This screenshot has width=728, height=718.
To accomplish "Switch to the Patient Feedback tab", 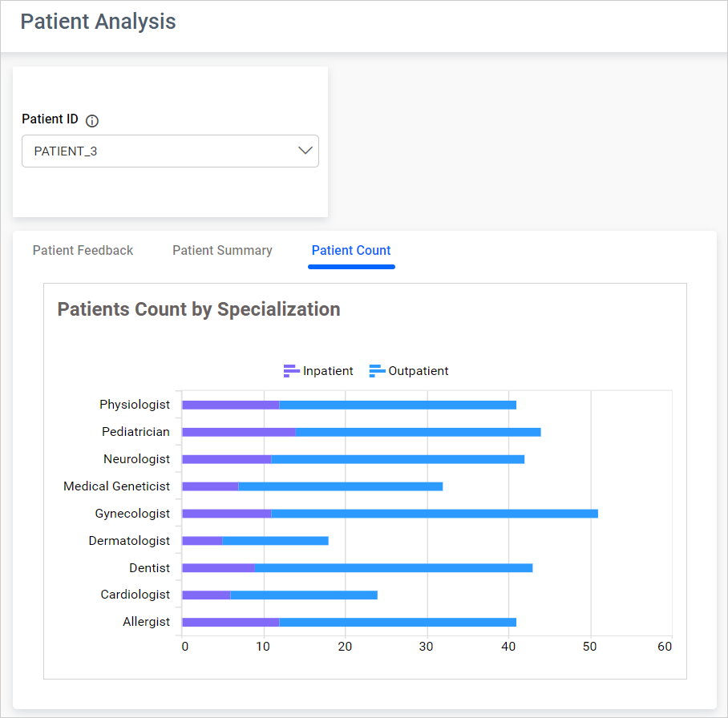I will [x=83, y=251].
